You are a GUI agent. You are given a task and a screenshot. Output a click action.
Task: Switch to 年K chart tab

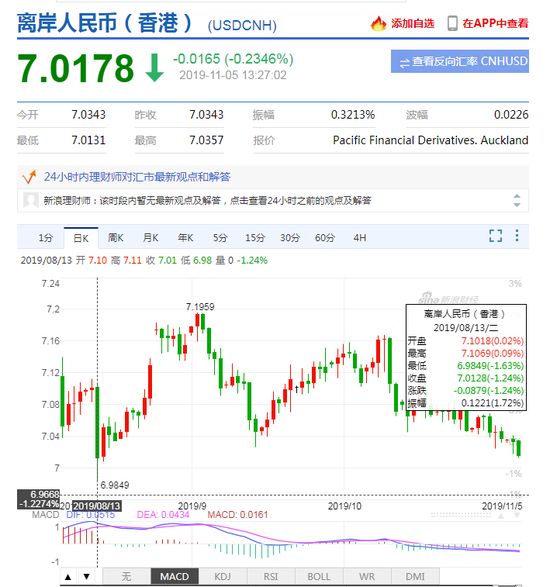[x=185, y=238]
